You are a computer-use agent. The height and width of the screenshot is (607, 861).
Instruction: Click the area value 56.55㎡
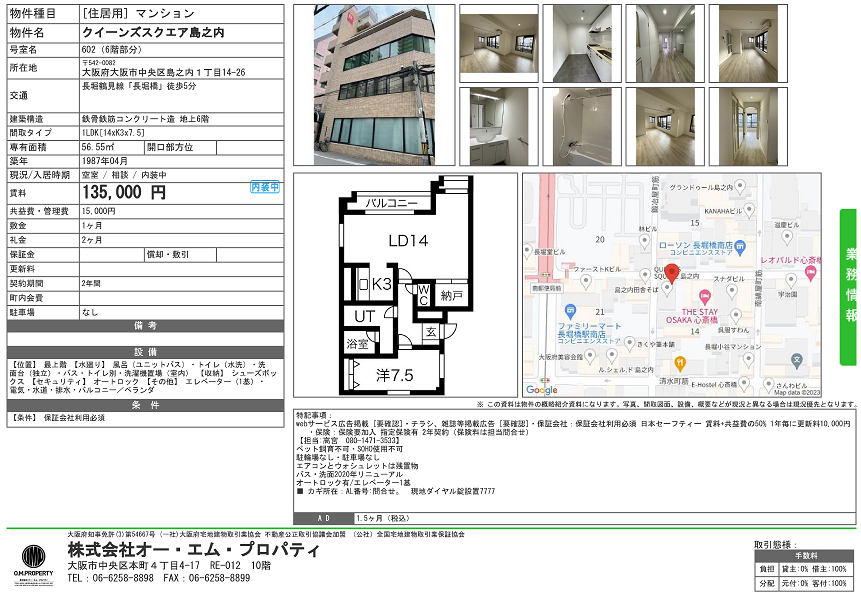pos(98,147)
